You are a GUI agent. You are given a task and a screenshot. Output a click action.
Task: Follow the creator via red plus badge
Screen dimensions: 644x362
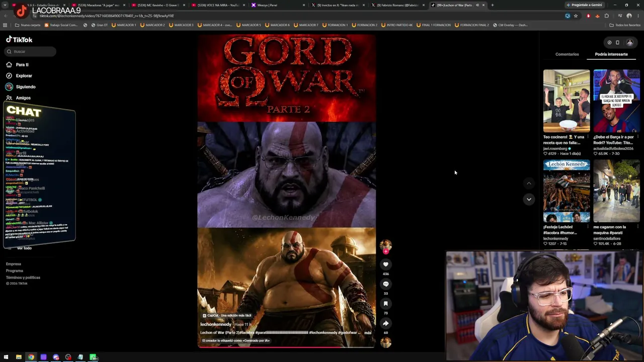(x=386, y=251)
